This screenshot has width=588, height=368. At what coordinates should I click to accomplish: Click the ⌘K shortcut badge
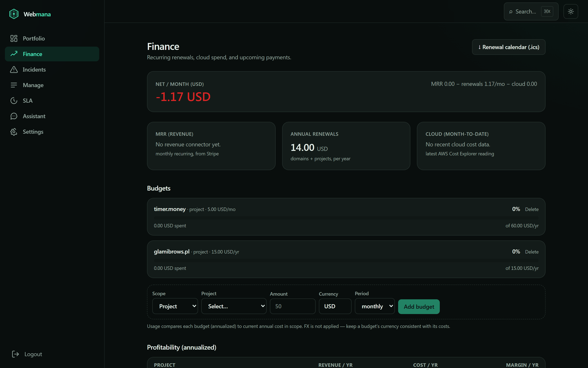click(547, 11)
